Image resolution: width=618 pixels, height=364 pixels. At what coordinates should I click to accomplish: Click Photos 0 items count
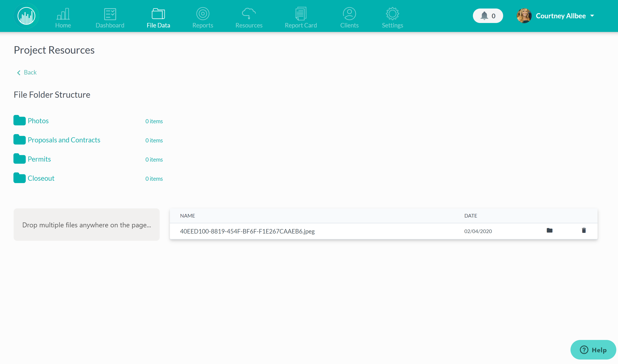(154, 121)
